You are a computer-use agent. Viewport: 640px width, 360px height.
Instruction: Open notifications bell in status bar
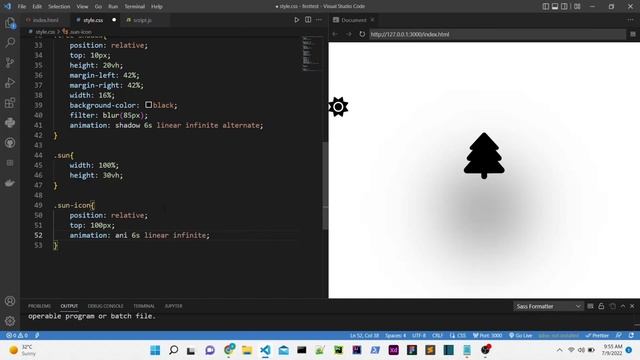(631, 336)
